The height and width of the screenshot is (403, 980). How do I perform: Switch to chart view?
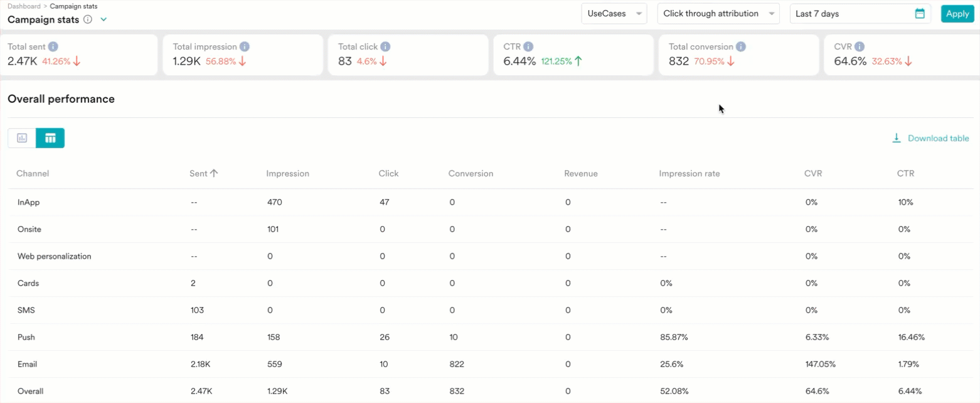coord(22,138)
